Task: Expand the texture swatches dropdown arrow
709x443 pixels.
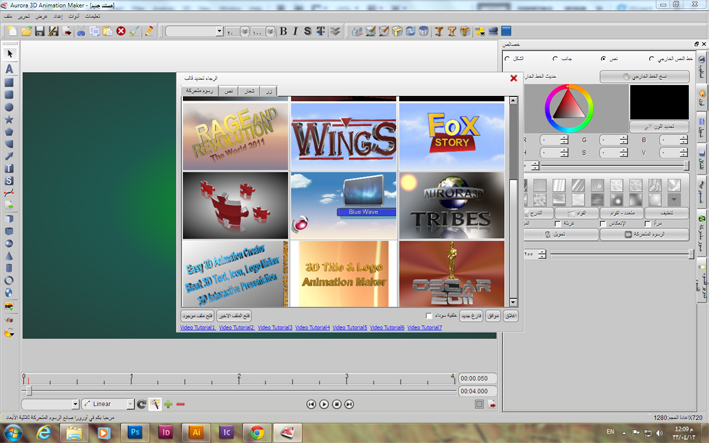Action: tap(674, 199)
